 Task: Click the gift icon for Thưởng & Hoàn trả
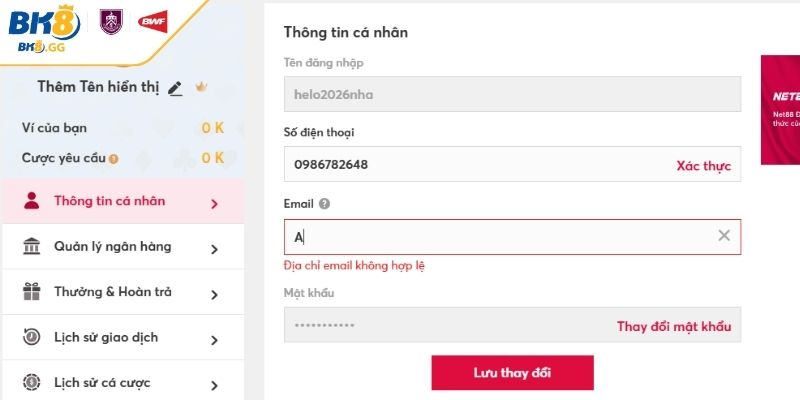pos(32,292)
